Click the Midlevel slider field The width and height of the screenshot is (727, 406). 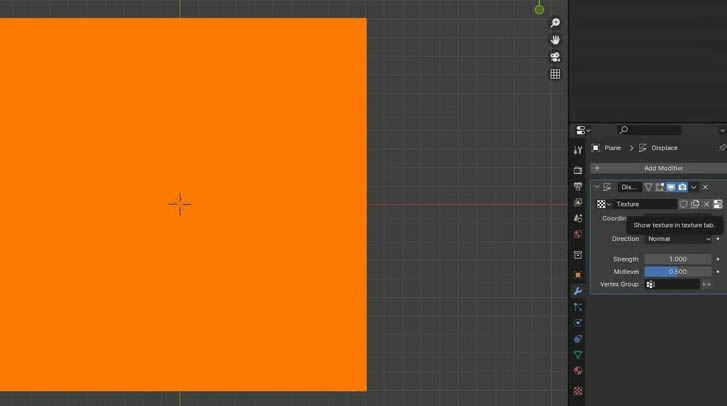678,271
